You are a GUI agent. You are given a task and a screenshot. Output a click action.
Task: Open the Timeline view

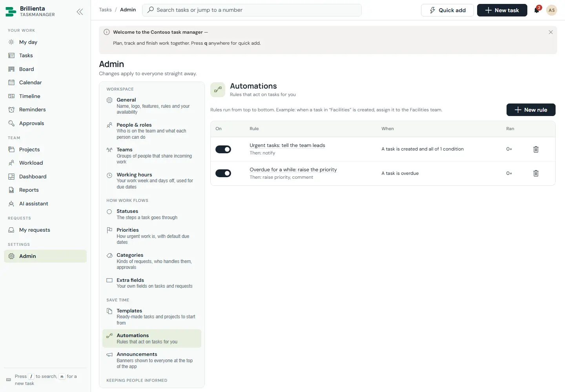click(x=45, y=96)
